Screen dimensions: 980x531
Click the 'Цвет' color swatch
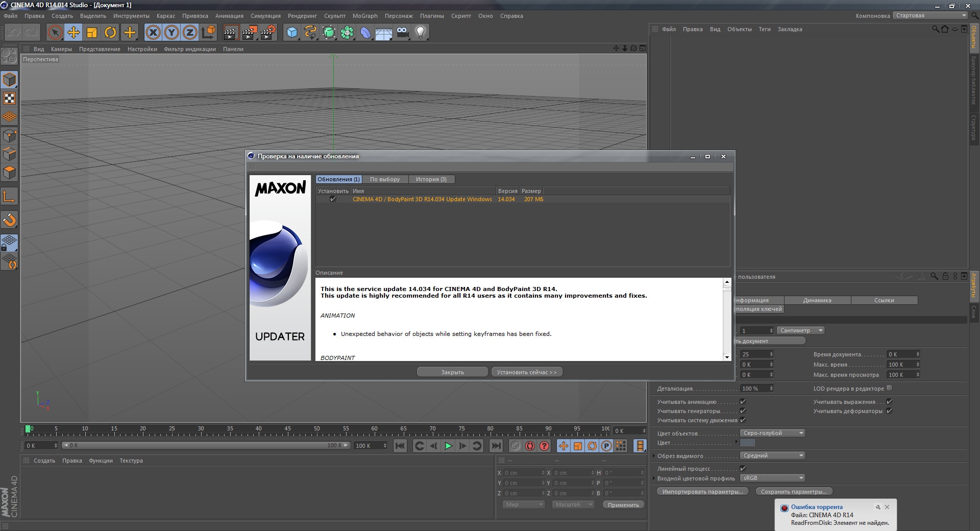pyautogui.click(x=747, y=443)
